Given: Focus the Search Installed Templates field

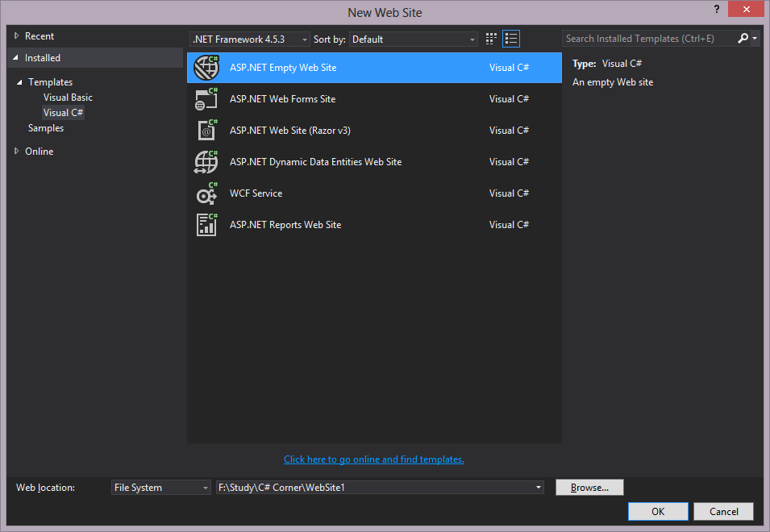Looking at the screenshot, I should pos(648,38).
